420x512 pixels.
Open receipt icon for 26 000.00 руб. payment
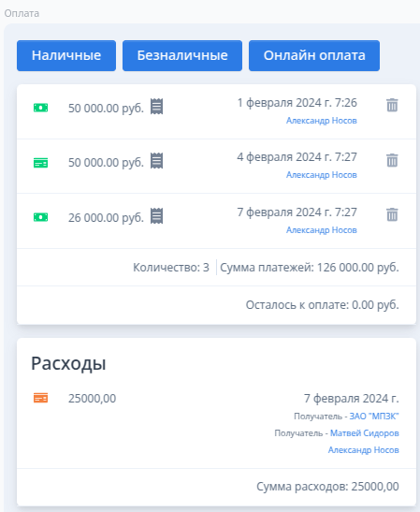click(x=156, y=216)
